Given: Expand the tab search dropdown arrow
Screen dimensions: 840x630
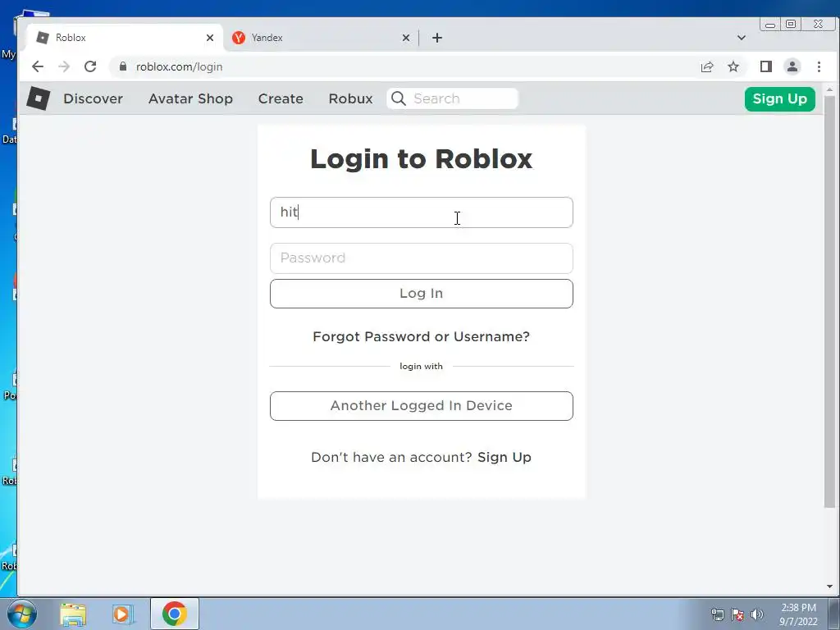Looking at the screenshot, I should pos(742,38).
